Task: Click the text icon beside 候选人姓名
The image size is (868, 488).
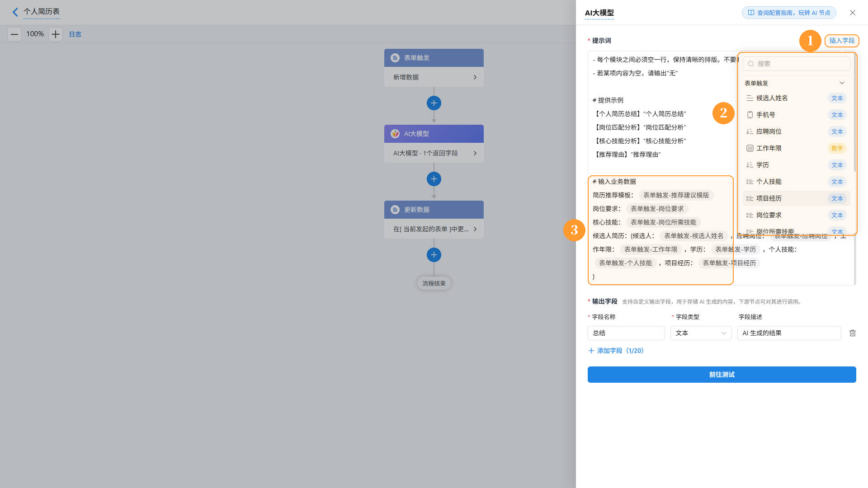Action: (x=750, y=98)
